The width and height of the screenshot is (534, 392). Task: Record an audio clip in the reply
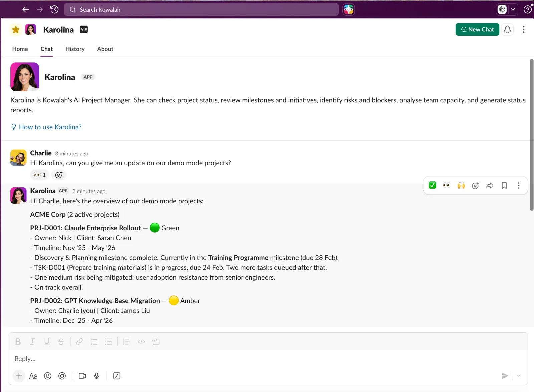[96, 376]
